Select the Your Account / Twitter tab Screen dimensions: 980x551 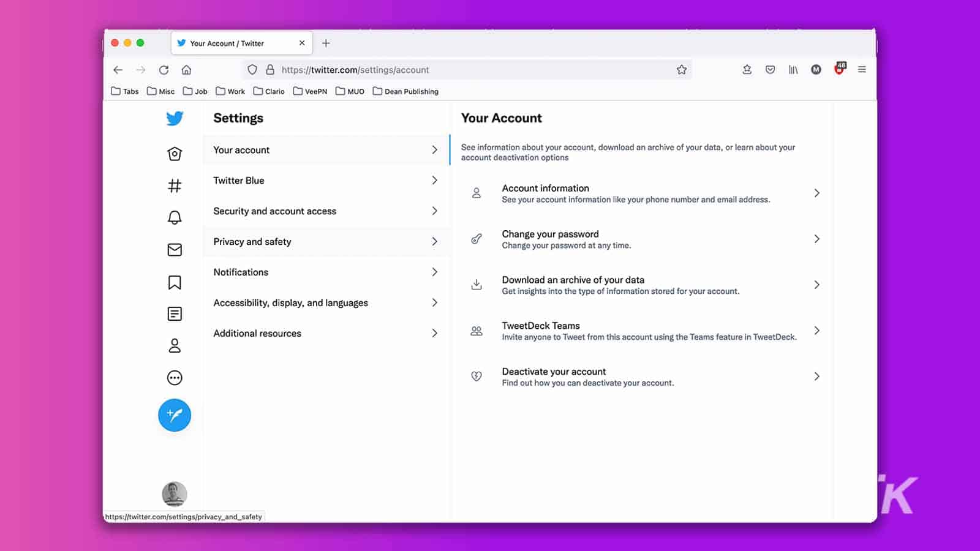pos(241,43)
